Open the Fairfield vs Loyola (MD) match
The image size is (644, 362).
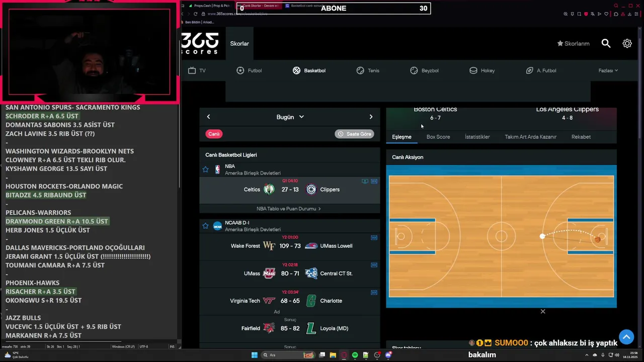pos(290,328)
